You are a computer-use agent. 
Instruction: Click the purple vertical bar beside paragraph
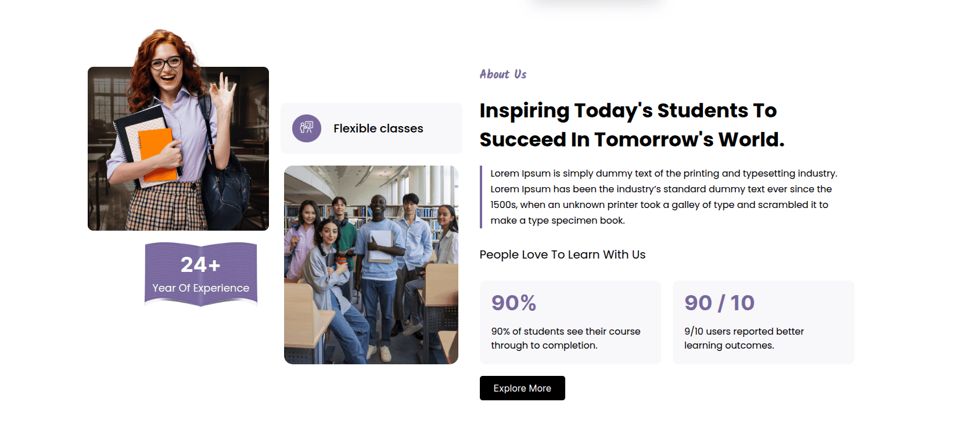481,197
